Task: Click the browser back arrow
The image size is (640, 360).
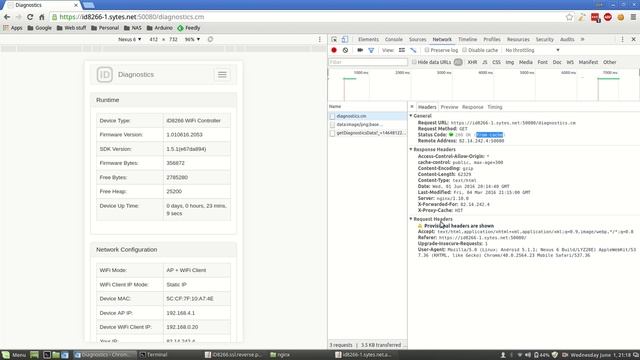Action: coord(7,17)
